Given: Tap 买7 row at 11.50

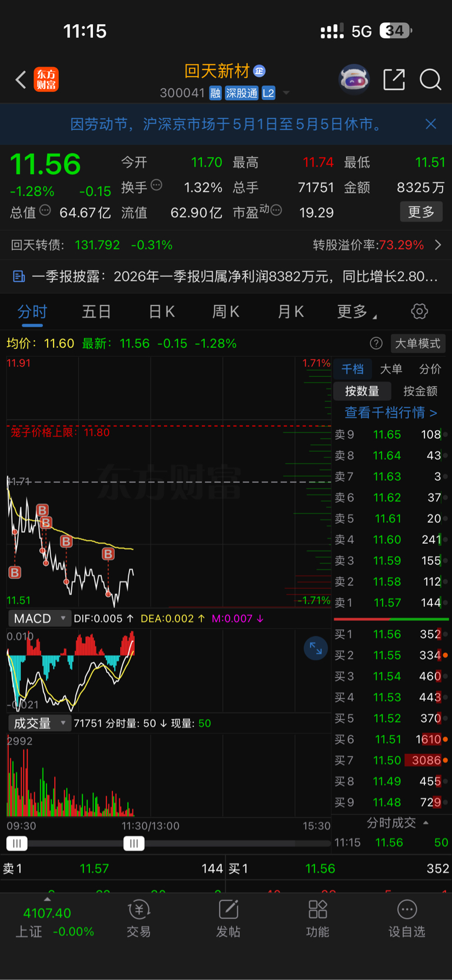Looking at the screenshot, I should pos(391,760).
